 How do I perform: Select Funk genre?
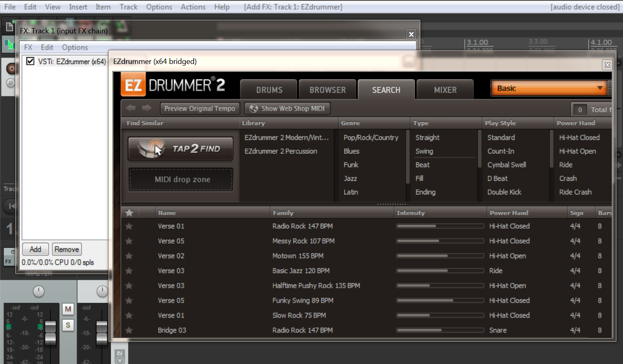pos(351,165)
